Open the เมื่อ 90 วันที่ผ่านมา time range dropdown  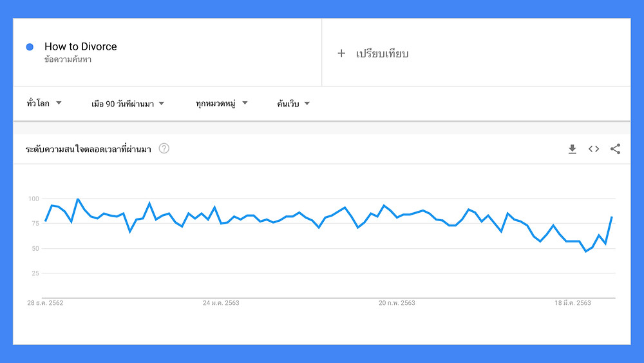point(128,104)
